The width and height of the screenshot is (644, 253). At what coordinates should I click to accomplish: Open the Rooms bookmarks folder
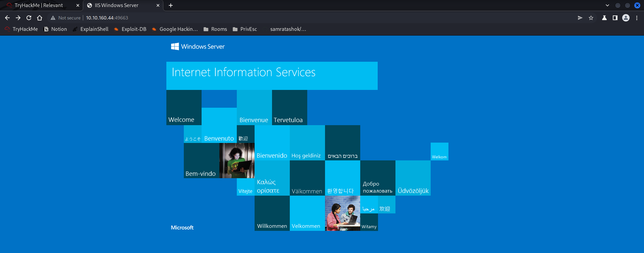(215, 29)
